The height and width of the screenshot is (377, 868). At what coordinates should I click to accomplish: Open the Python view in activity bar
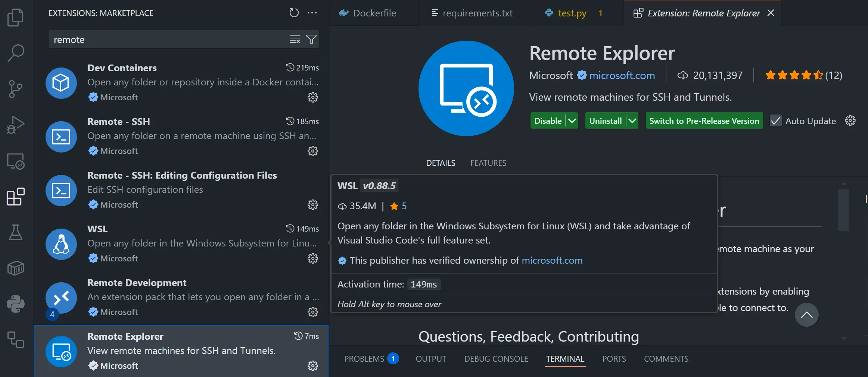tap(16, 304)
